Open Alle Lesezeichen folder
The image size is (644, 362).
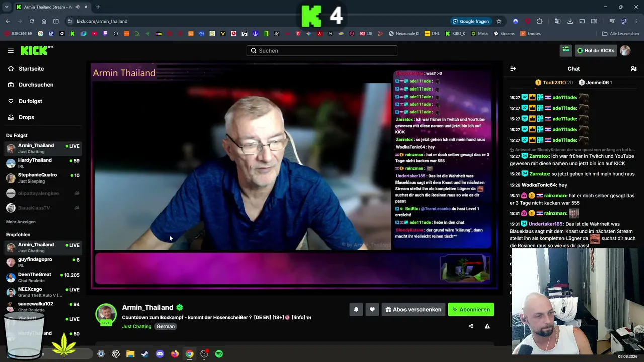(x=620, y=34)
